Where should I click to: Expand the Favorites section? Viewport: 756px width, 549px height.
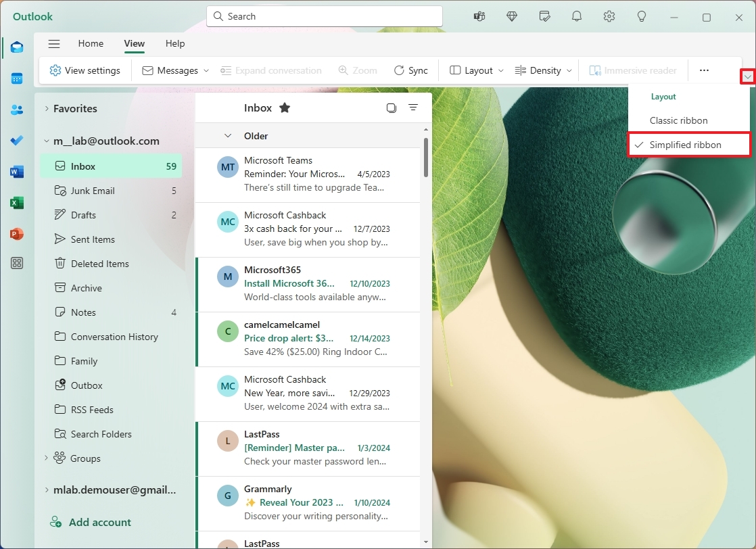coord(47,108)
